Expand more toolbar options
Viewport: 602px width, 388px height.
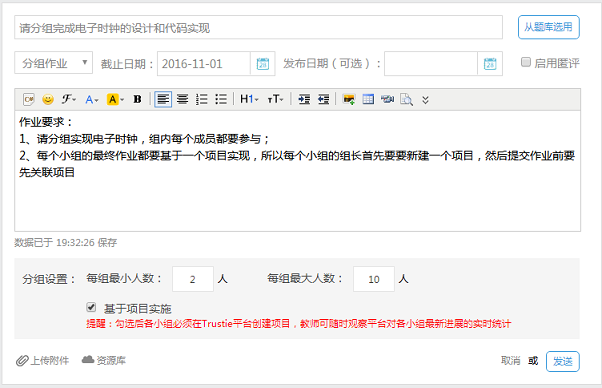pyautogui.click(x=425, y=100)
